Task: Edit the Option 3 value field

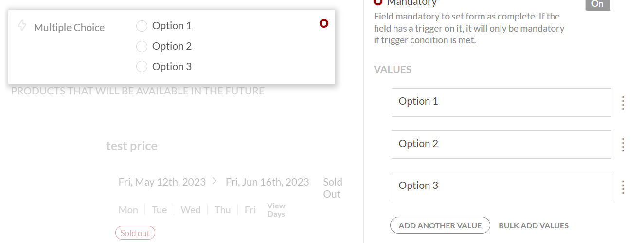Action: [501, 186]
